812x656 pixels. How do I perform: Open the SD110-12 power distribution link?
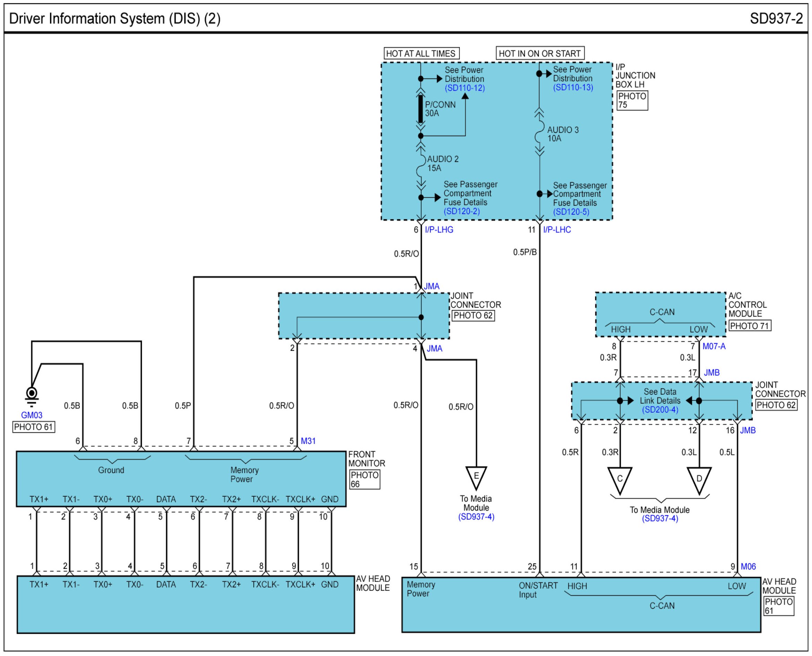coord(464,88)
